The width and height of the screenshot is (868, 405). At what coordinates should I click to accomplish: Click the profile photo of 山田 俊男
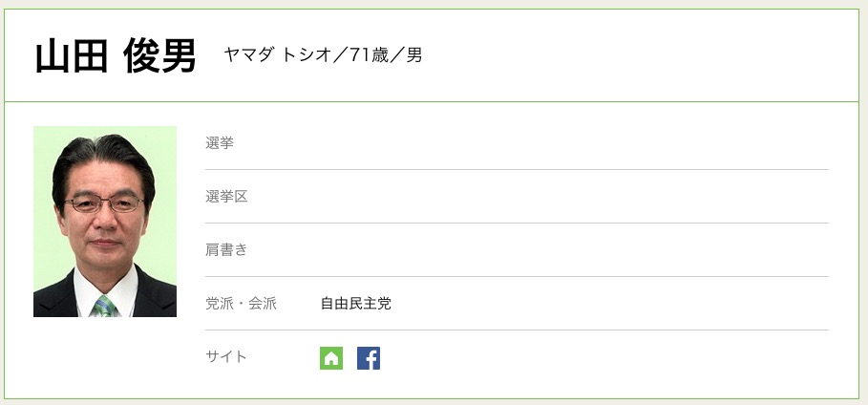pyautogui.click(x=105, y=222)
